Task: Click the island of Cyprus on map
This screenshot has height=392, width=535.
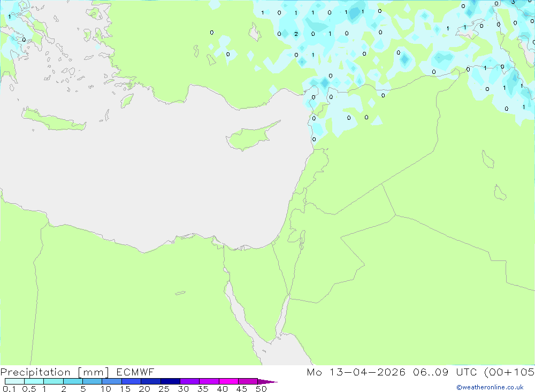Action: 251,137
